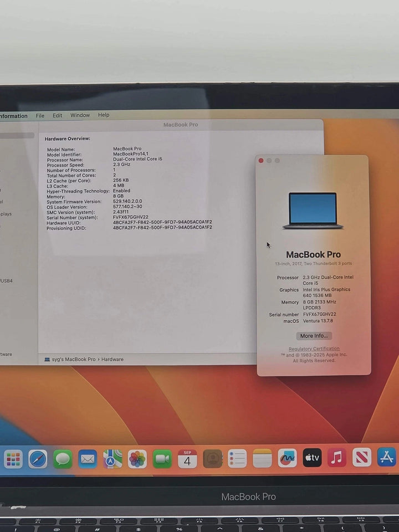Select the 13-inch, 2017 model subtitle
Viewport: 399px width, 532px height.
click(x=314, y=264)
